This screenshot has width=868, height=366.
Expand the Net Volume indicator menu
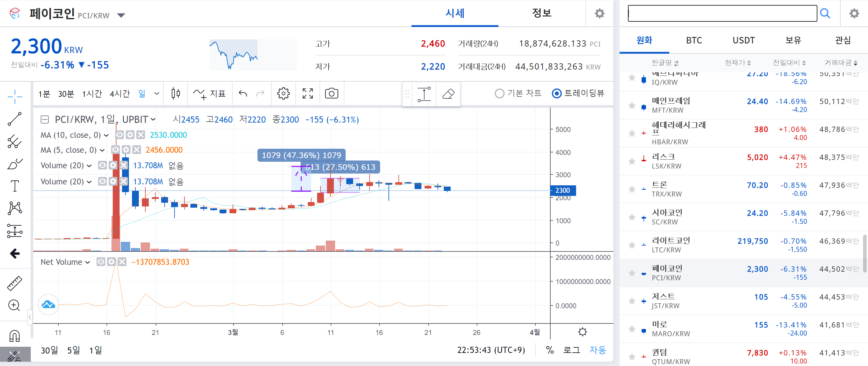88,262
